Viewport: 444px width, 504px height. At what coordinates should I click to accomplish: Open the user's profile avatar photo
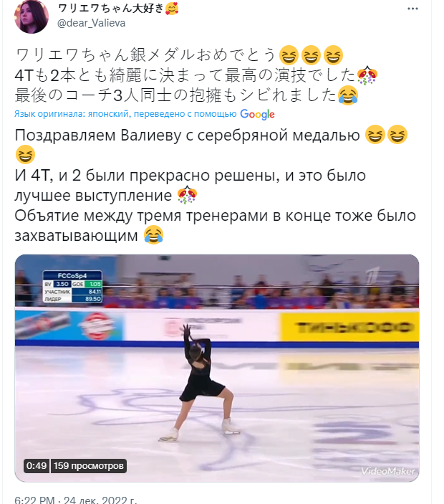[x=32, y=16]
